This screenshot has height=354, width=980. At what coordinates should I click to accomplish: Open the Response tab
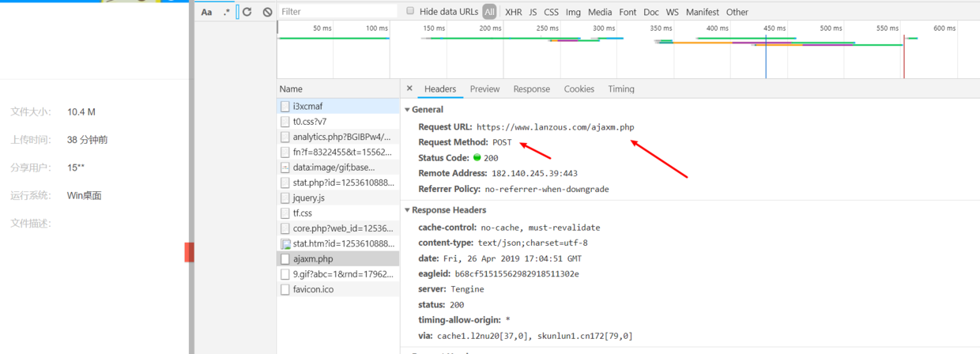(x=531, y=88)
